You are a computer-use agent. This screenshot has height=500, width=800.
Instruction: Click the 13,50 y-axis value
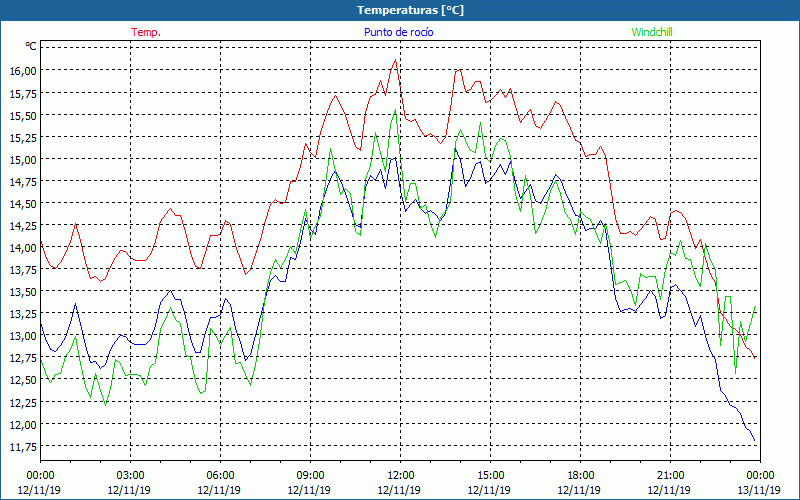[x=23, y=292]
